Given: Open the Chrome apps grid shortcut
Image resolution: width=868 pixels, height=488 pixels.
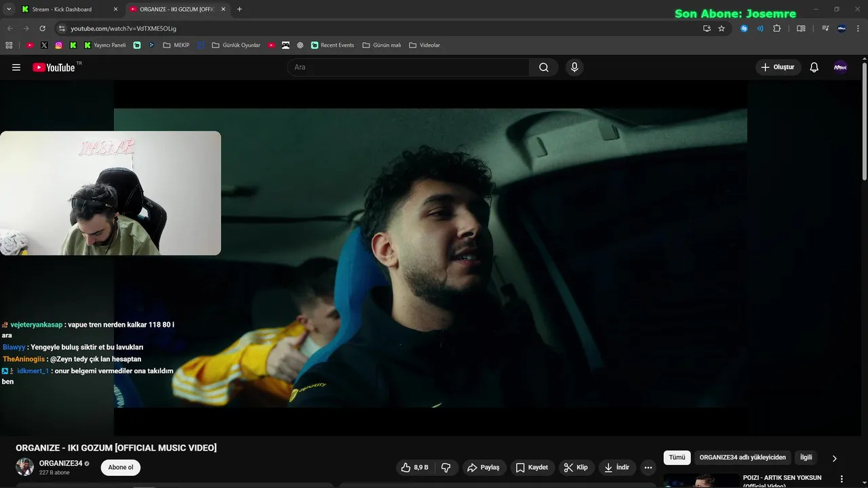Looking at the screenshot, I should point(9,45).
